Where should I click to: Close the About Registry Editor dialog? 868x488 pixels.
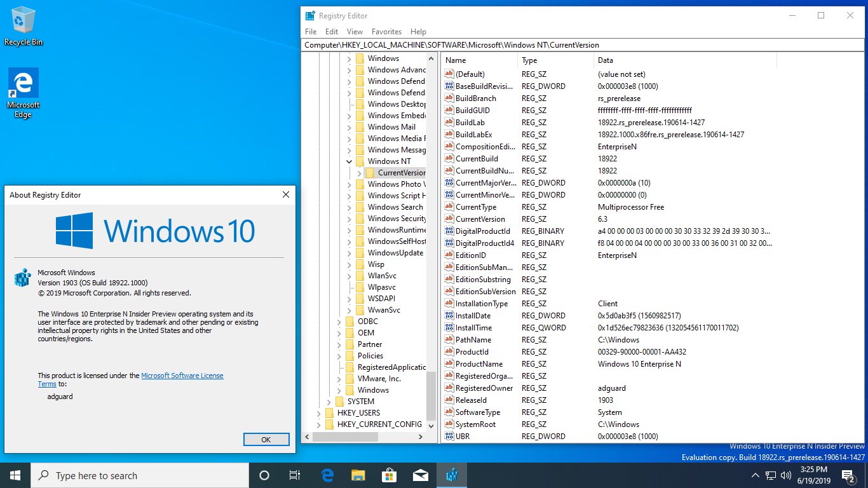(286, 194)
